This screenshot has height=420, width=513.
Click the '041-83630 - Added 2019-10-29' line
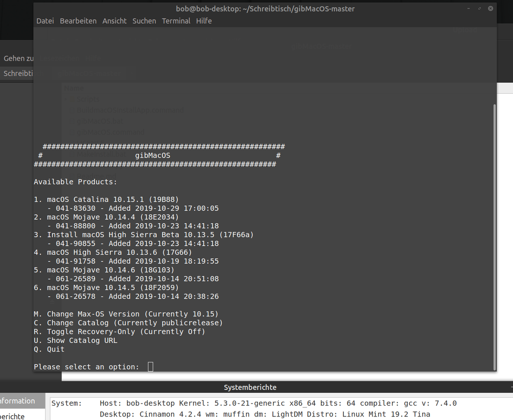pyautogui.click(x=133, y=208)
